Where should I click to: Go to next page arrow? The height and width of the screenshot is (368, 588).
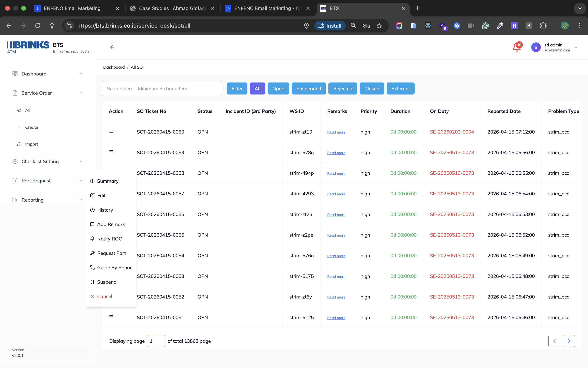(x=568, y=341)
